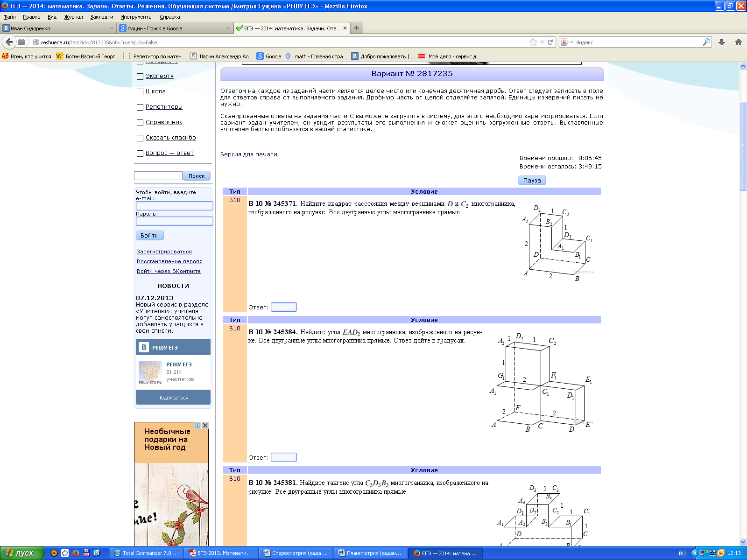Screen dimensions: 747x560
Task: Open the Добро пожаловать bookmark
Action: point(383,56)
